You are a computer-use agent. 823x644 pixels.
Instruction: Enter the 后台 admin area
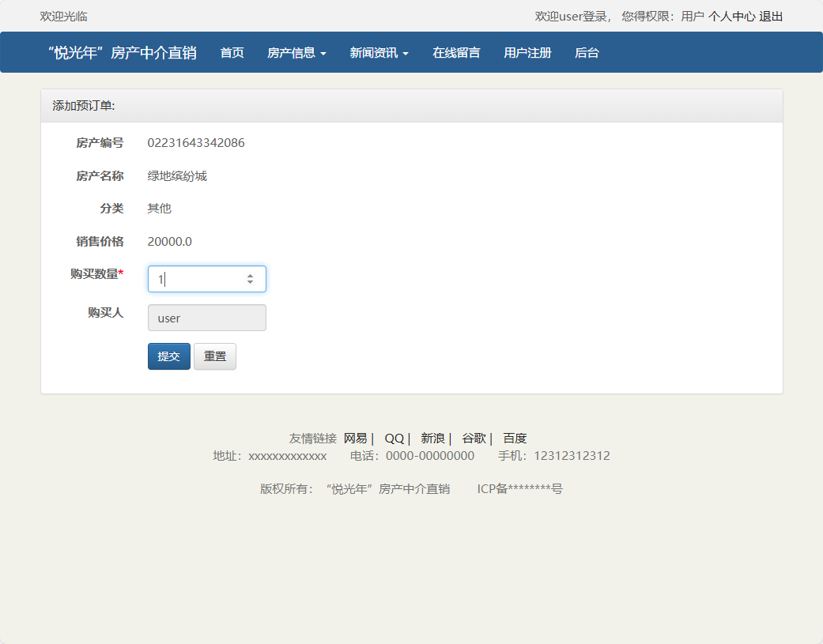[587, 52]
